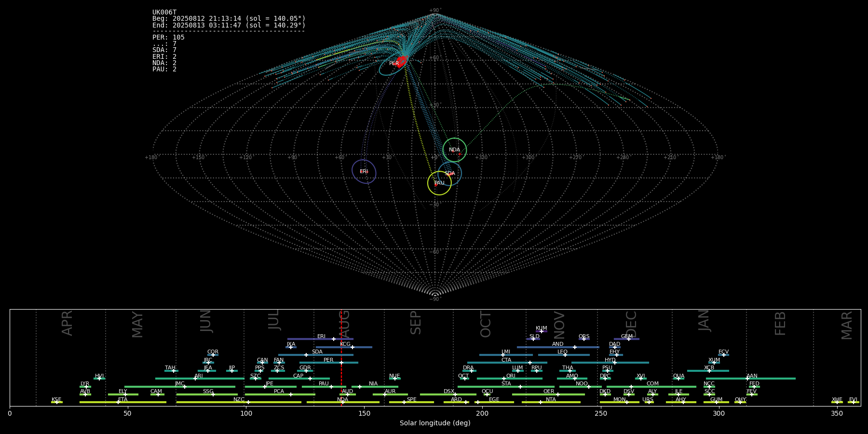Select the CAP shower bar in the timeline

(x=299, y=379)
